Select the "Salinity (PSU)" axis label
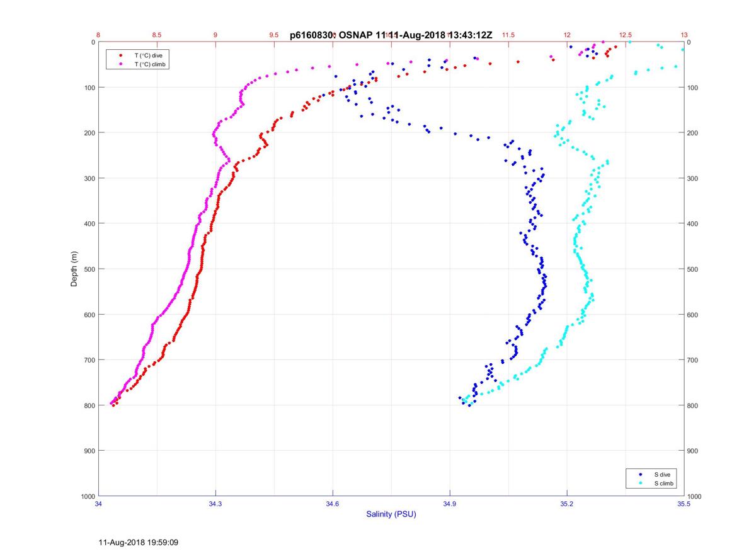This screenshot has height=558, width=756. pos(391,514)
